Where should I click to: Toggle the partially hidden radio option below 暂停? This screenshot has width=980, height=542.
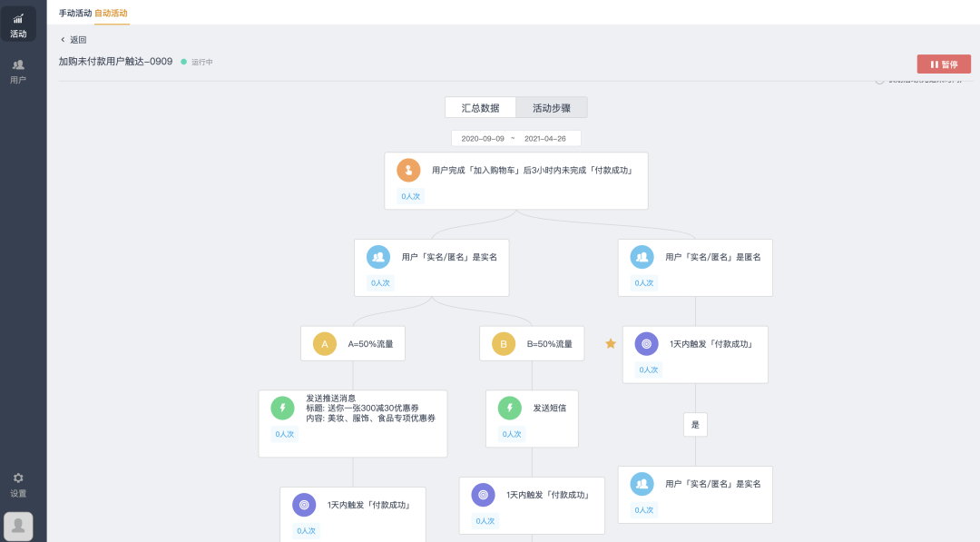[x=879, y=81]
